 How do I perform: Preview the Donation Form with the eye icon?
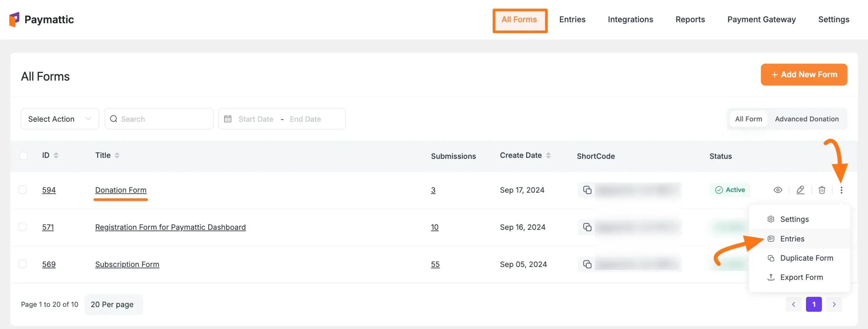tap(778, 190)
